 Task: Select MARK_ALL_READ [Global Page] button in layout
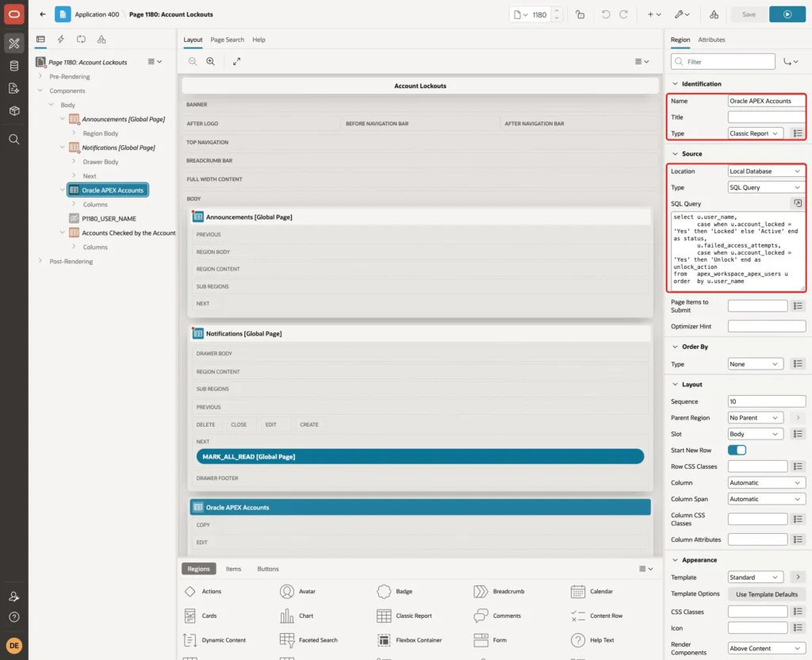(420, 456)
